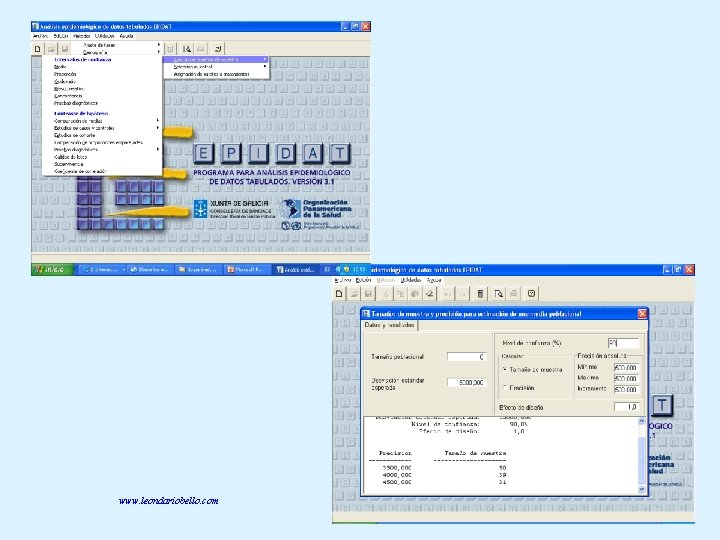Click the New document icon in the window with the open menu

coord(38,49)
